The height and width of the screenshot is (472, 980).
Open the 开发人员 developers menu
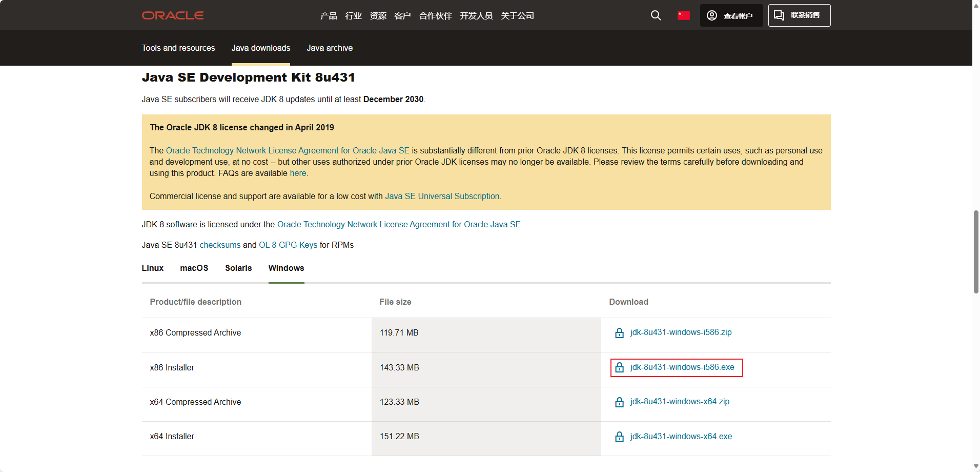[476, 16]
